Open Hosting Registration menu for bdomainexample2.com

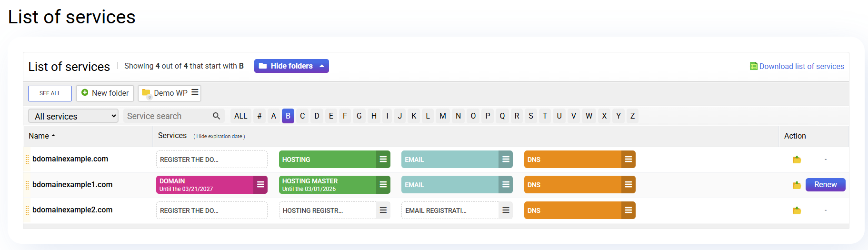tap(383, 210)
